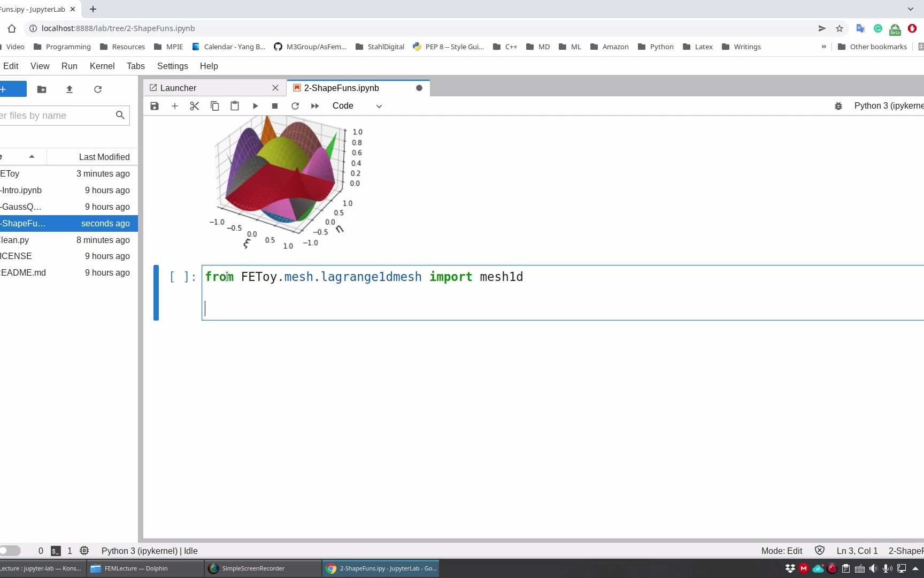Open PEP 8 Style Guide bookmark
The image size is (924, 578).
click(449, 47)
